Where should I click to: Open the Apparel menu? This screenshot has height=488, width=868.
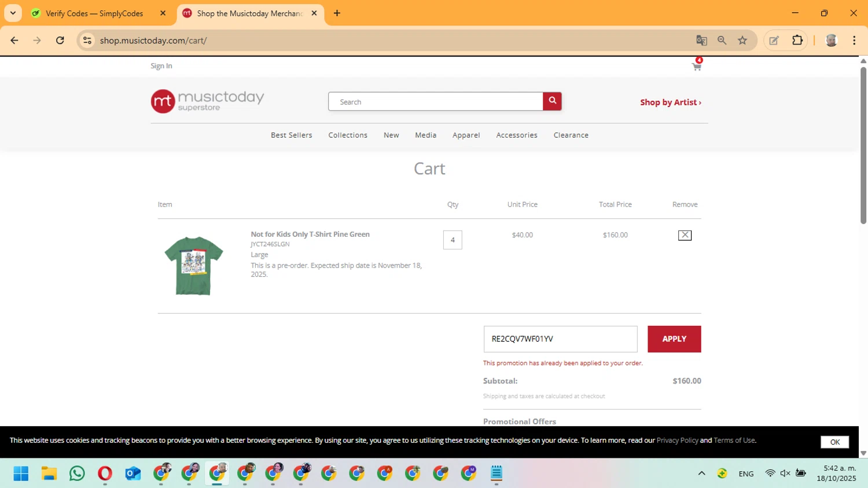pyautogui.click(x=466, y=135)
